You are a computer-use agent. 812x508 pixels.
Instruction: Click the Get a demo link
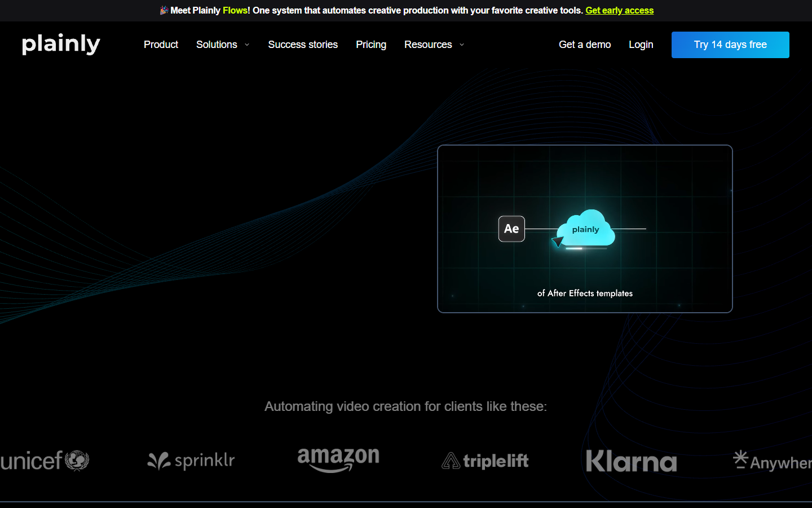[x=585, y=45]
